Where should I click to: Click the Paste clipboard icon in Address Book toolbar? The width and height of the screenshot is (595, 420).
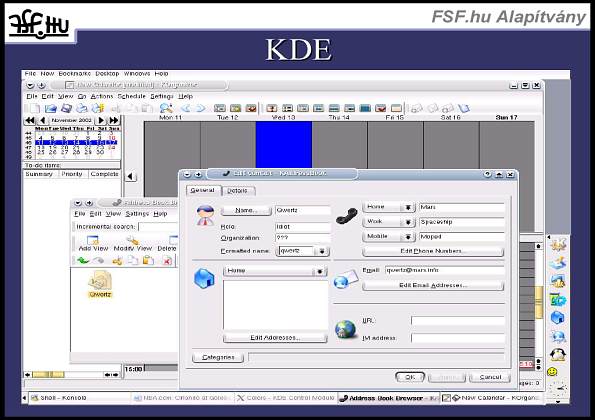click(x=148, y=260)
